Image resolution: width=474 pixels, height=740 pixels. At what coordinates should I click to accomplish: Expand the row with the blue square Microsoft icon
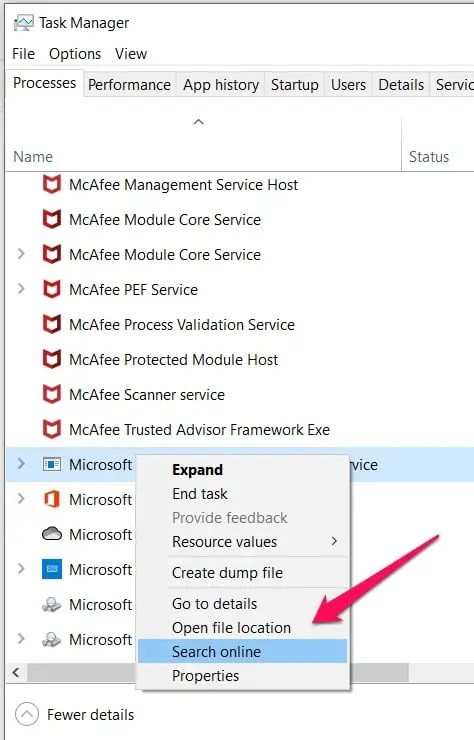(21, 569)
